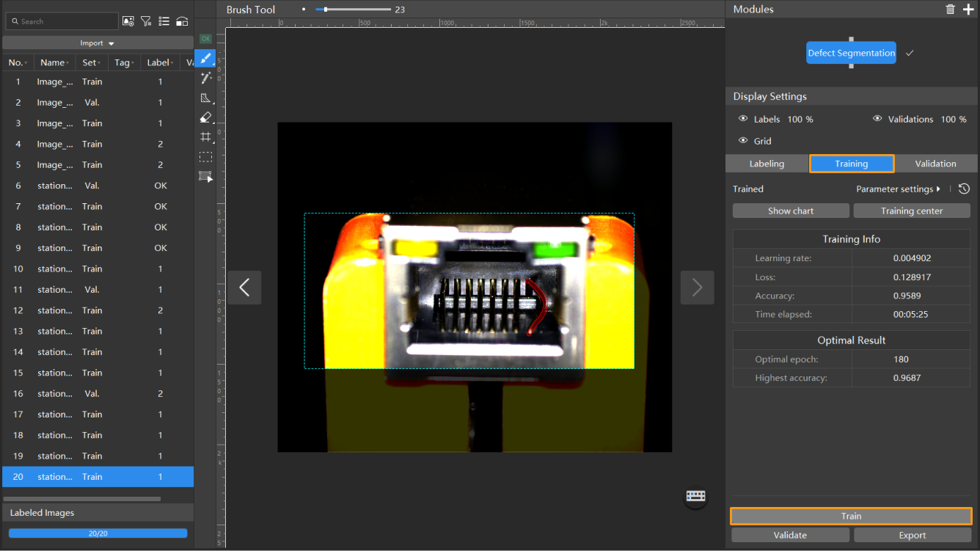Click the dataset split icon next to list icon
The height and width of the screenshot is (551, 980).
[182, 21]
